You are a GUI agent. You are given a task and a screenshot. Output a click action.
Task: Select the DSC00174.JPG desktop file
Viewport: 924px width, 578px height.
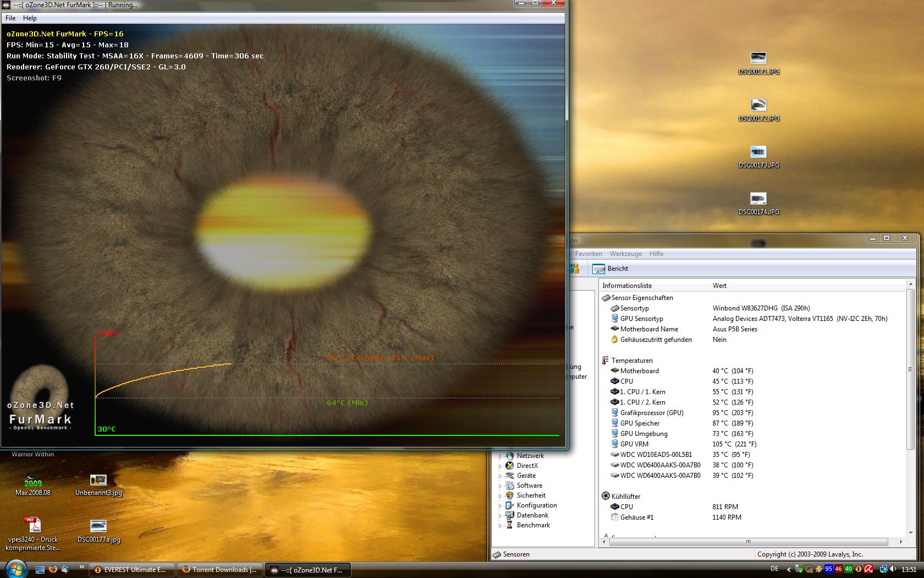coord(758,203)
